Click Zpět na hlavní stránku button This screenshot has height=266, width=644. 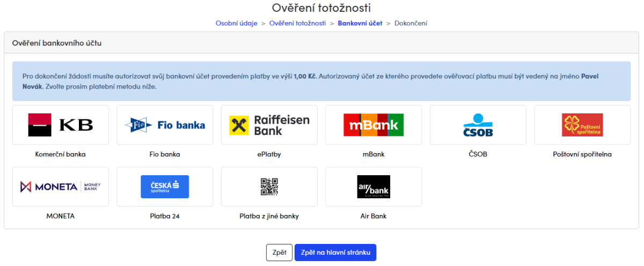click(x=335, y=253)
